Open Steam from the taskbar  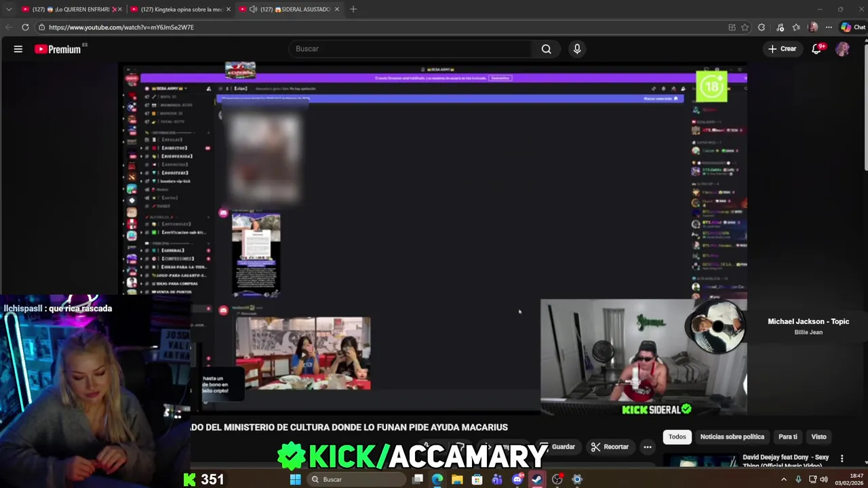coord(537,479)
